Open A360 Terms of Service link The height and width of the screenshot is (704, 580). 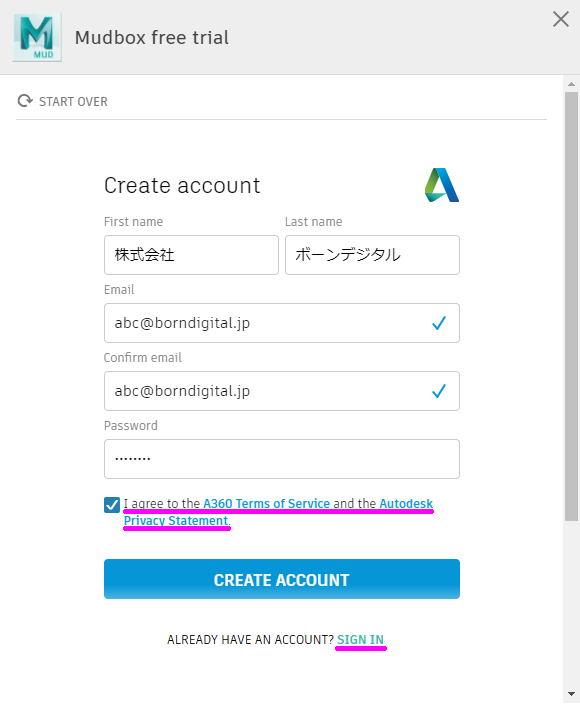click(x=267, y=503)
